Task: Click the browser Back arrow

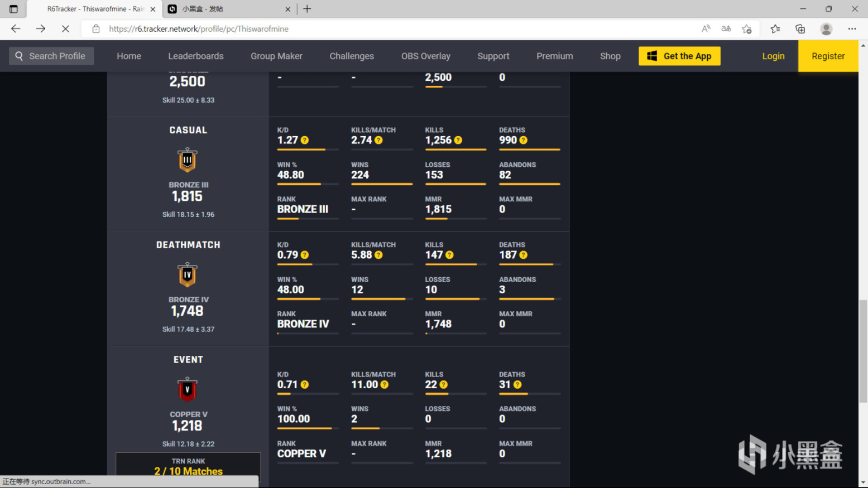Action: click(x=16, y=28)
